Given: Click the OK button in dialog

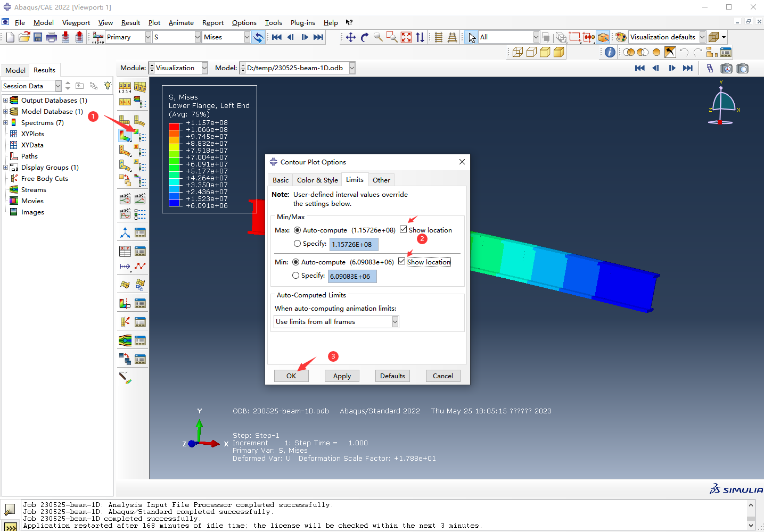Looking at the screenshot, I should (291, 376).
